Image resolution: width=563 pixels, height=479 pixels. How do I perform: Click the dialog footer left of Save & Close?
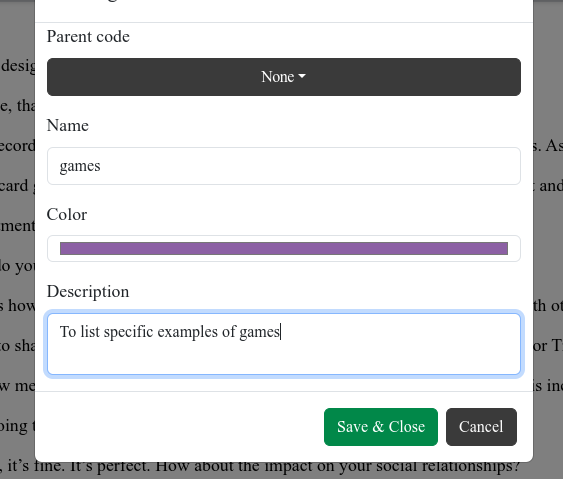pos(180,427)
